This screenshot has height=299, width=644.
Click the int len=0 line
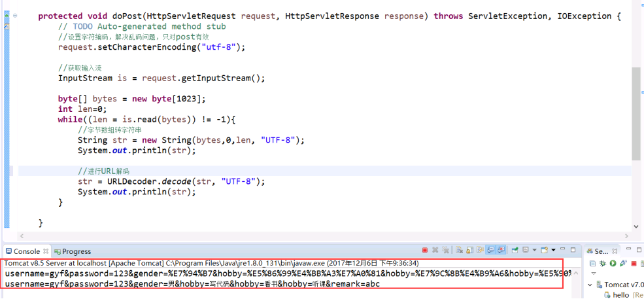tap(82, 109)
